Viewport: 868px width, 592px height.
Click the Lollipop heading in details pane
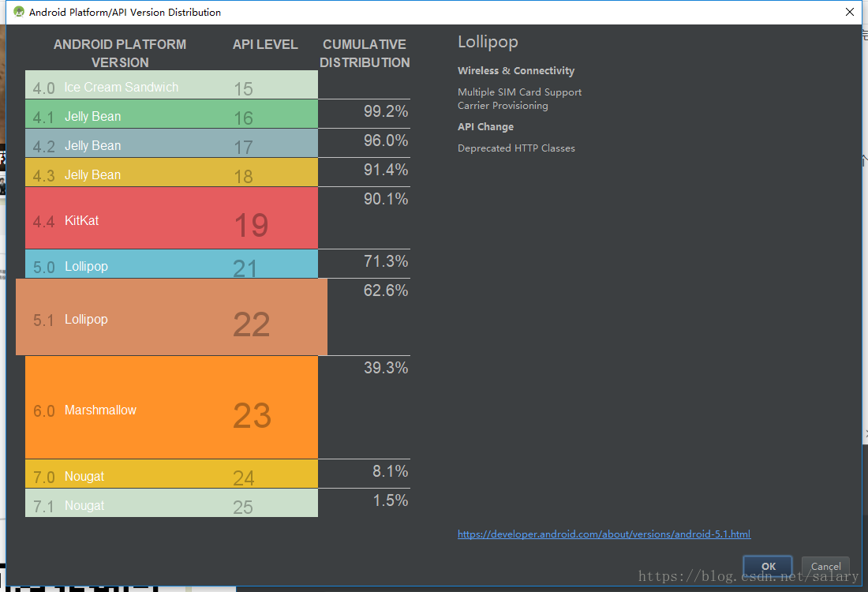click(488, 42)
